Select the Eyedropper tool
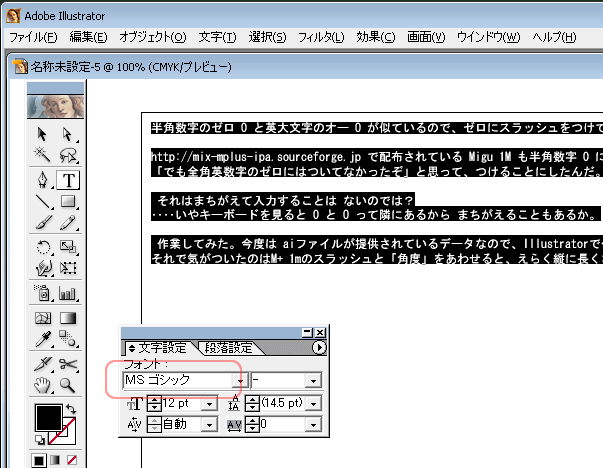The width and height of the screenshot is (603, 468). (43, 339)
